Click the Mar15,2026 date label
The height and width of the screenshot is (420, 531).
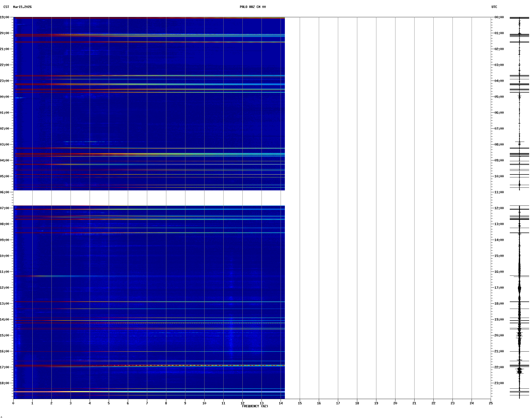click(x=22, y=7)
